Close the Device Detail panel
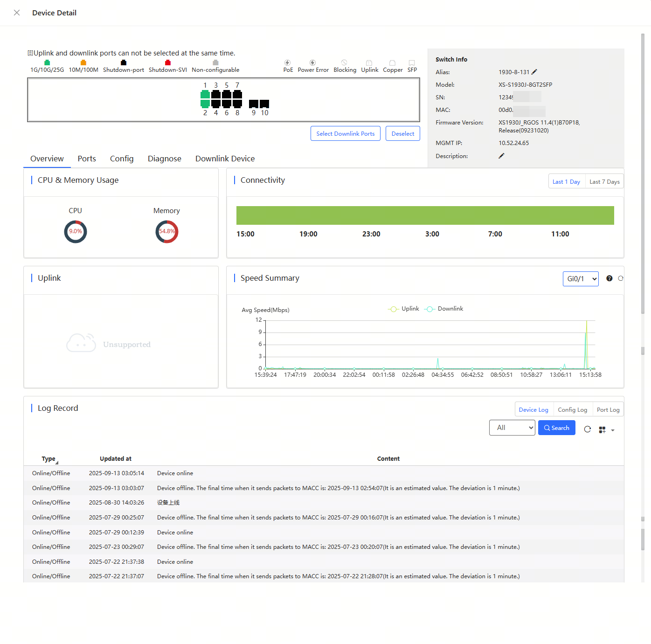This screenshot has width=651, height=644. 17,13
